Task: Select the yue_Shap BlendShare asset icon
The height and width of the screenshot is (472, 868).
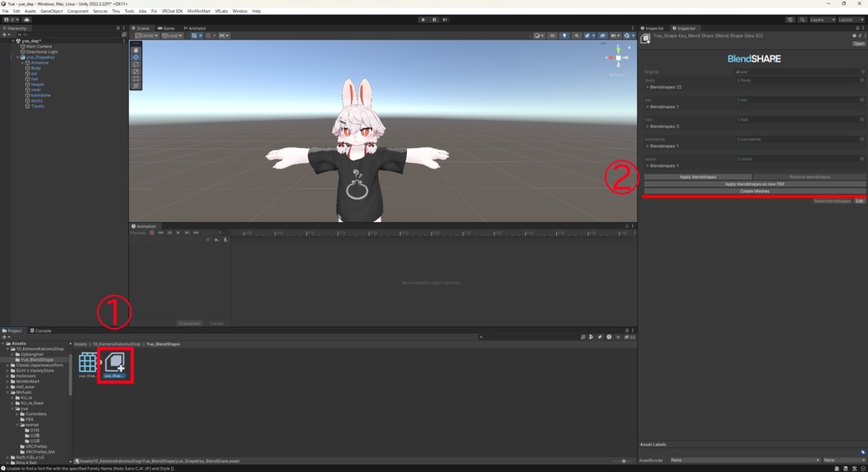Action: [115, 364]
